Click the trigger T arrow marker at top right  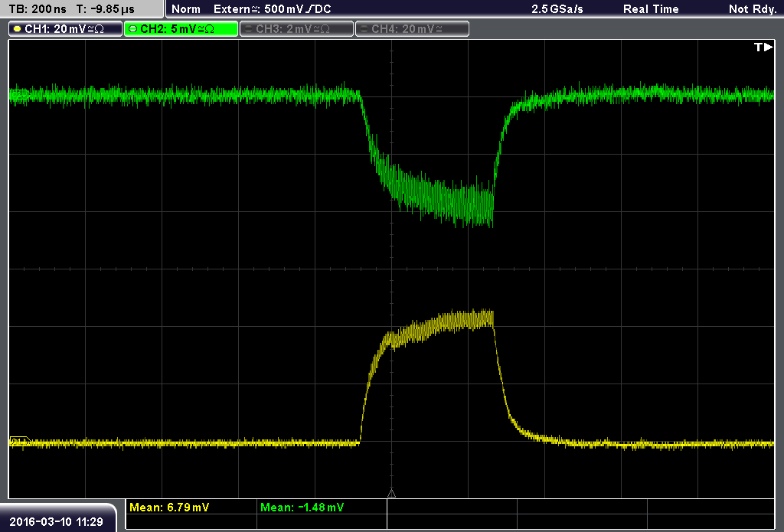(763, 47)
